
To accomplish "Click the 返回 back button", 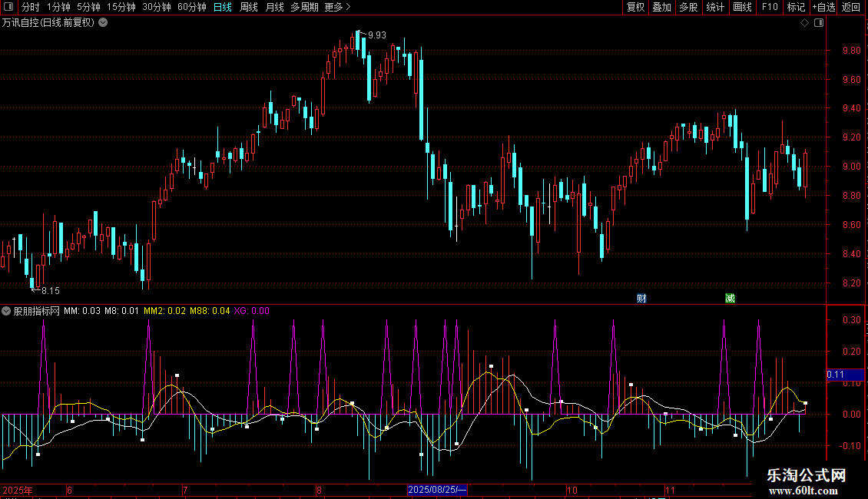I will pos(851,7).
